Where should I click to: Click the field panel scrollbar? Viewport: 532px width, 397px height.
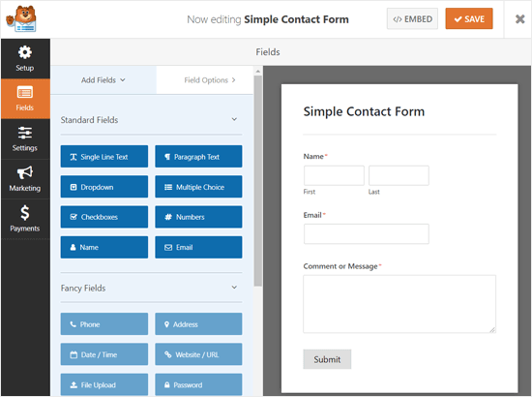pyautogui.click(x=258, y=180)
